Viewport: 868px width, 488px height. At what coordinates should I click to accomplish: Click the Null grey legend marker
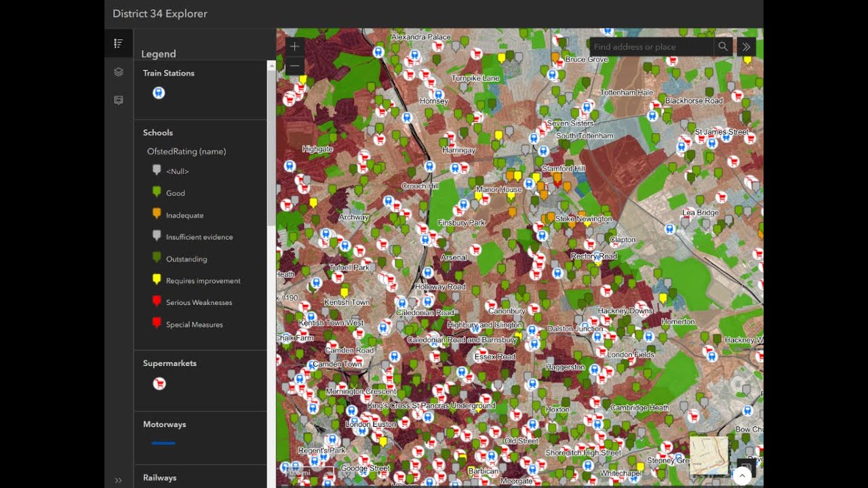point(157,171)
